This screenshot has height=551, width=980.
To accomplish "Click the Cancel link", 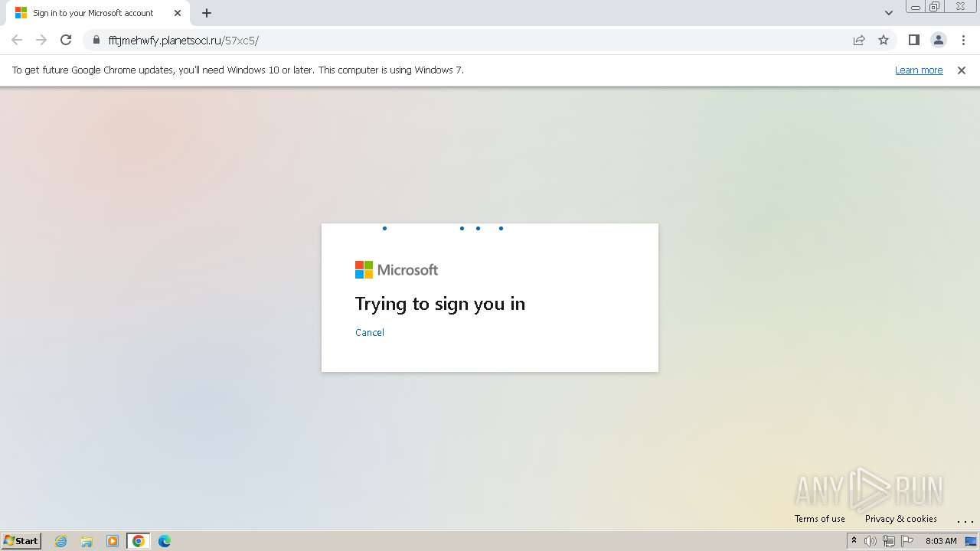I will pyautogui.click(x=370, y=332).
